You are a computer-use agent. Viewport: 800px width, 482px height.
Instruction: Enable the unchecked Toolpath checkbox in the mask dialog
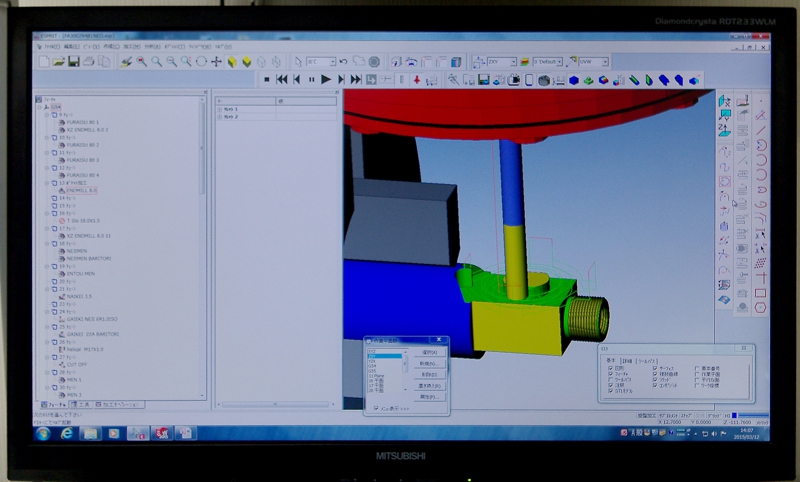[611, 379]
